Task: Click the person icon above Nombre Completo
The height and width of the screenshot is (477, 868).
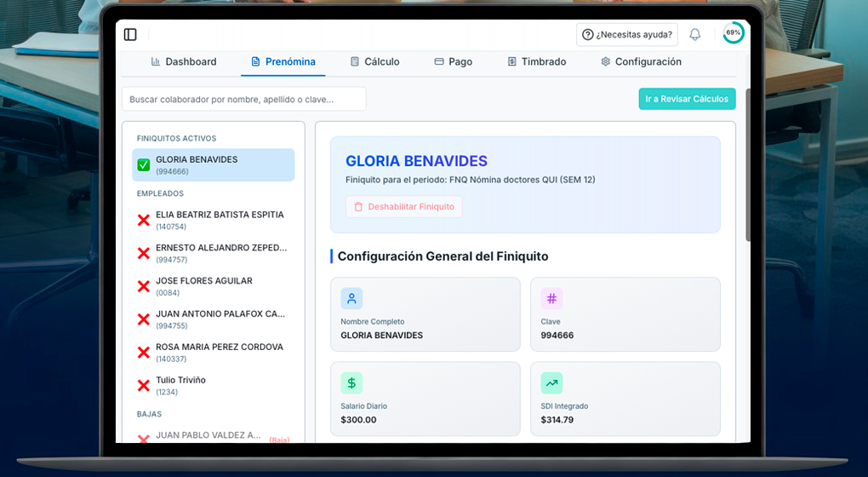Action: click(351, 299)
